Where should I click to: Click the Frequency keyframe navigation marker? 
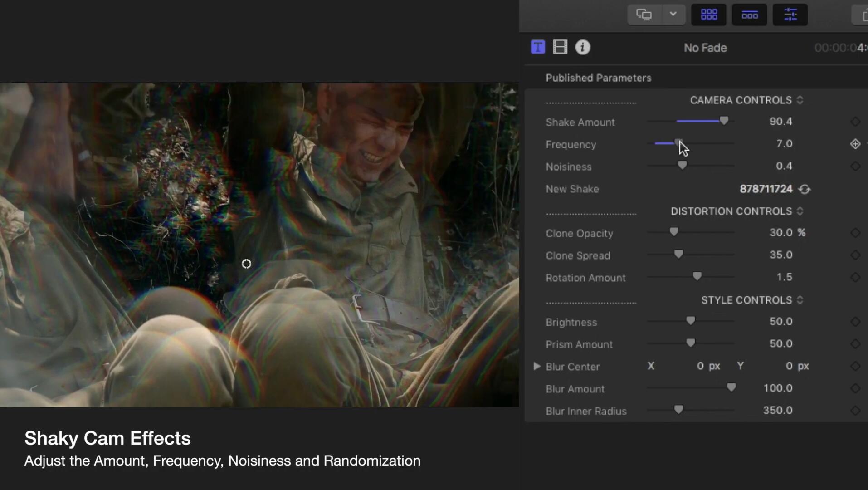click(x=855, y=144)
